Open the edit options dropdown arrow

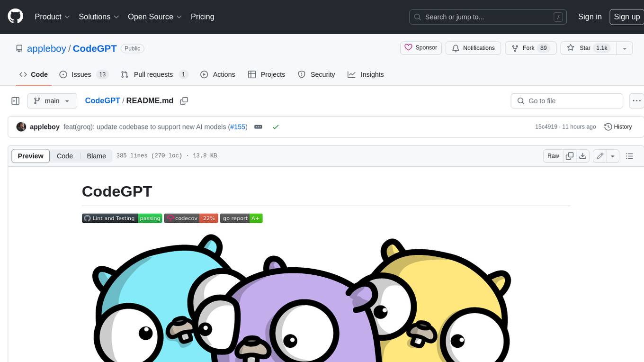[x=613, y=156]
